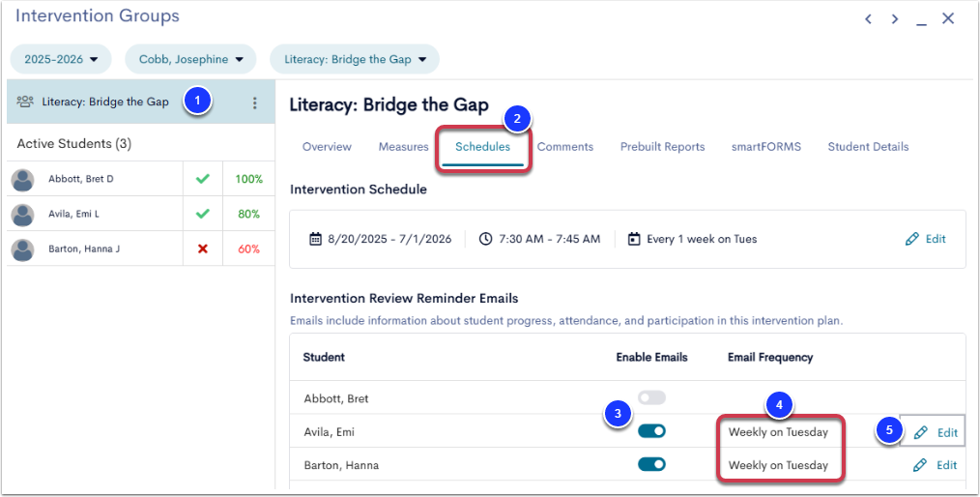This screenshot has height=497, width=980.
Task: Click the Every 1 week on Tues text
Action: point(702,239)
